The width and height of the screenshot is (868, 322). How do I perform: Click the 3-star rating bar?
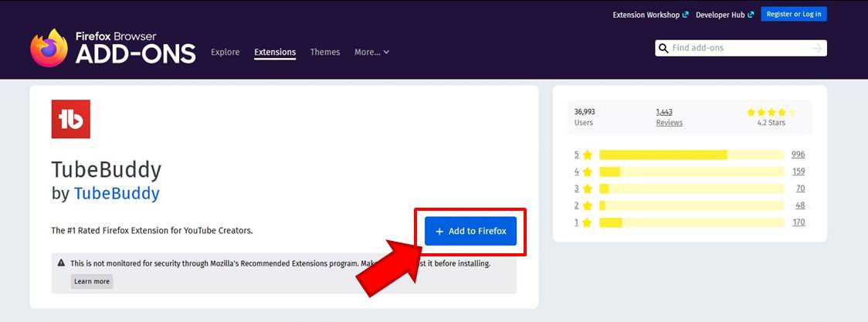[691, 188]
